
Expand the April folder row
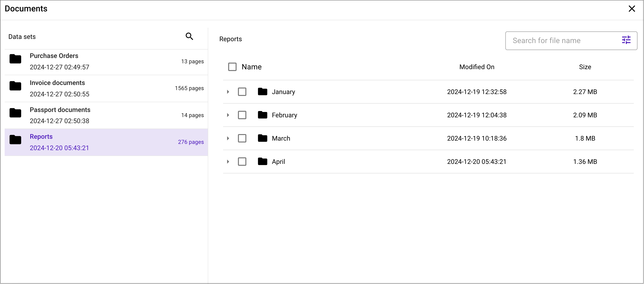(x=228, y=162)
